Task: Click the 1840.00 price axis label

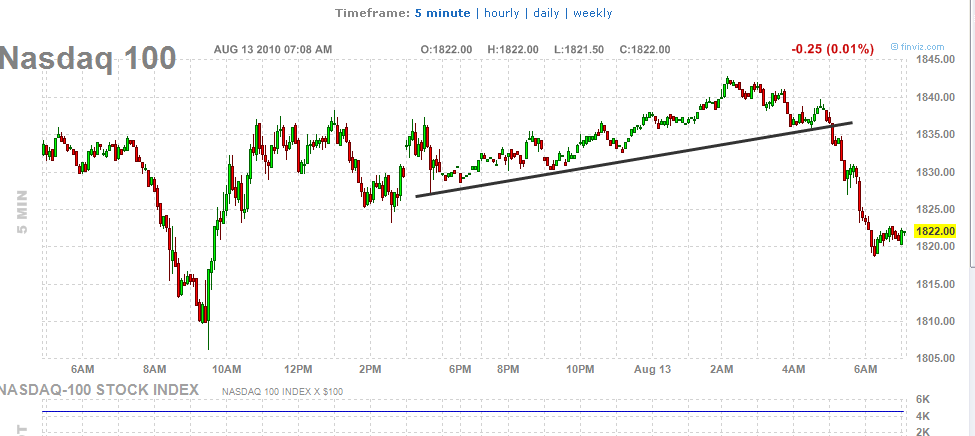Action: pyautogui.click(x=936, y=97)
